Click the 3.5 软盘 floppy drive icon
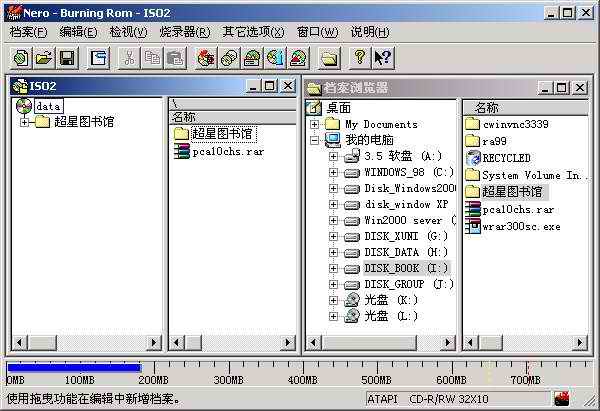The height and width of the screenshot is (411, 600). (352, 156)
